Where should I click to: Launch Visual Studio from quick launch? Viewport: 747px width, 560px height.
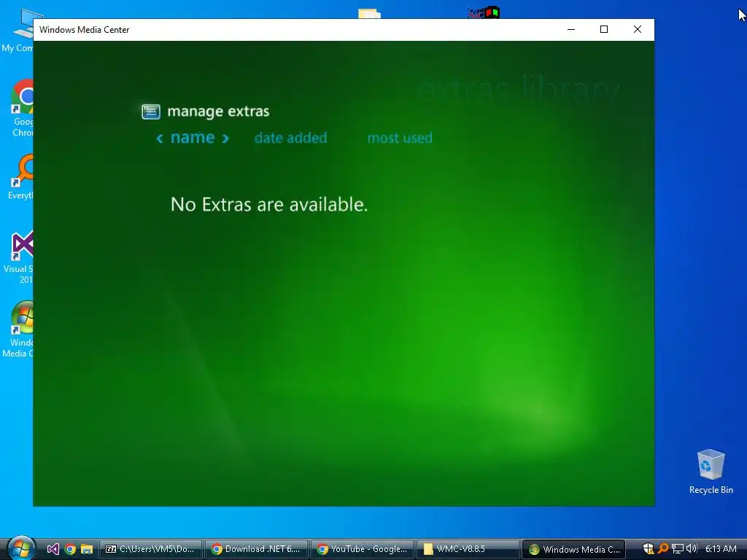pyautogui.click(x=53, y=549)
